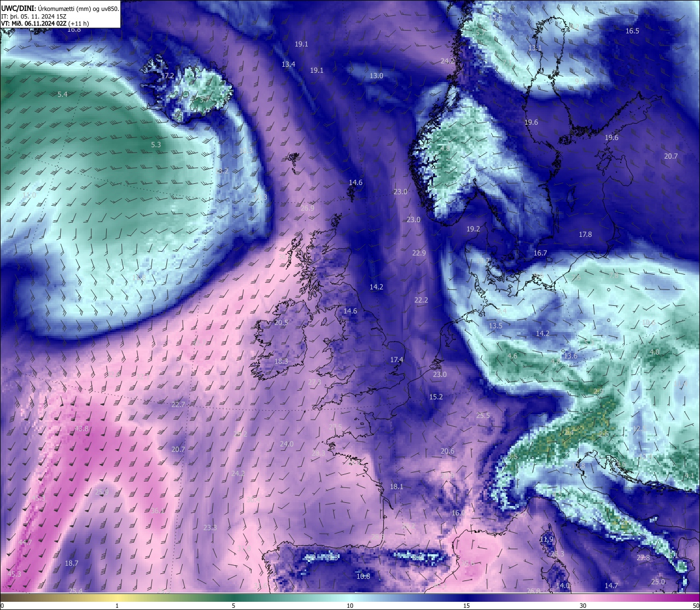Image resolution: width=700 pixels, height=610 pixels.
Task: Select the 23.3 map value
Action: [x=210, y=527]
